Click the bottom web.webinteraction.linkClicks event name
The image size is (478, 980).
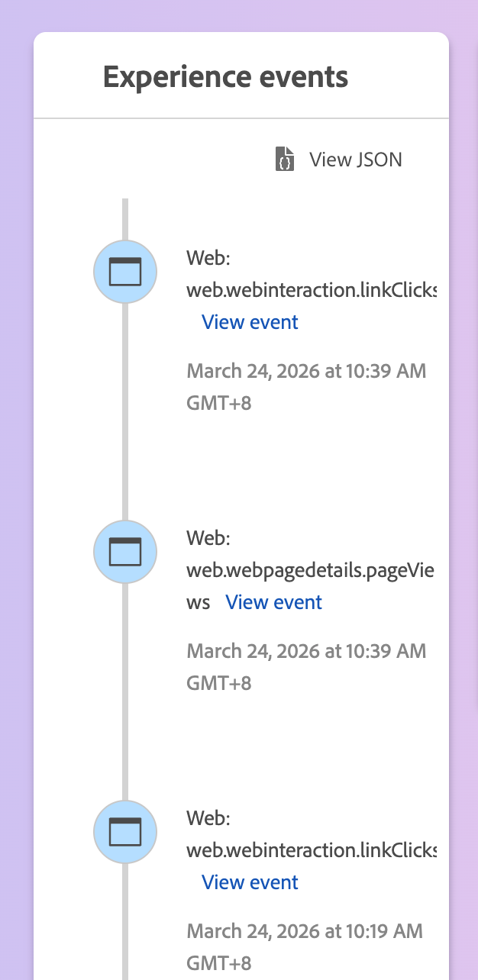[x=312, y=850]
